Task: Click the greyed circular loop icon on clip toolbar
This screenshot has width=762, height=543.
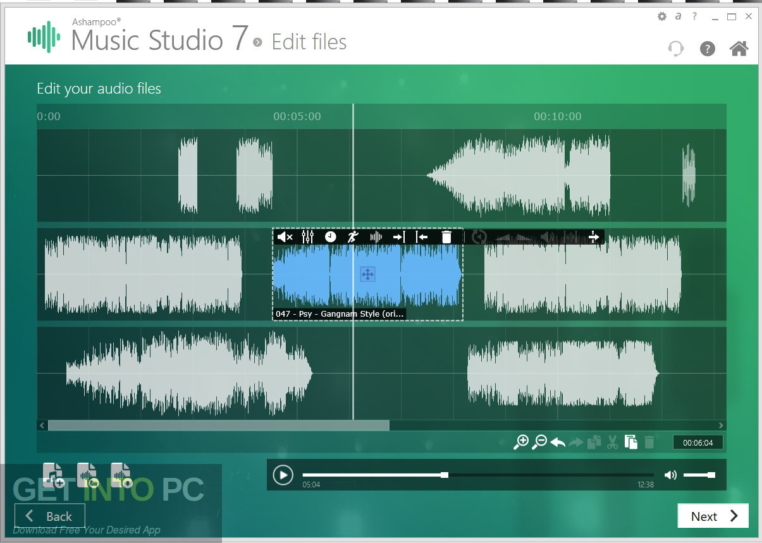Action: (x=479, y=237)
